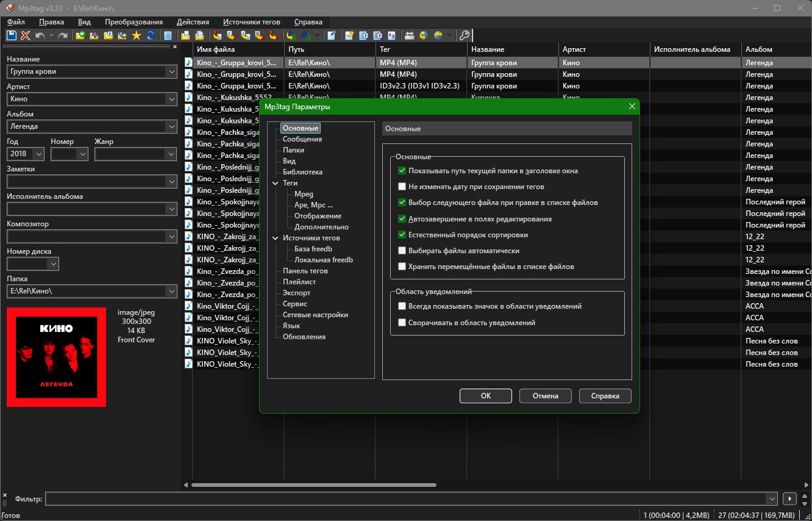Screen dimensions: 812x521
Task: Click the music file icon of first row
Action: coord(189,63)
